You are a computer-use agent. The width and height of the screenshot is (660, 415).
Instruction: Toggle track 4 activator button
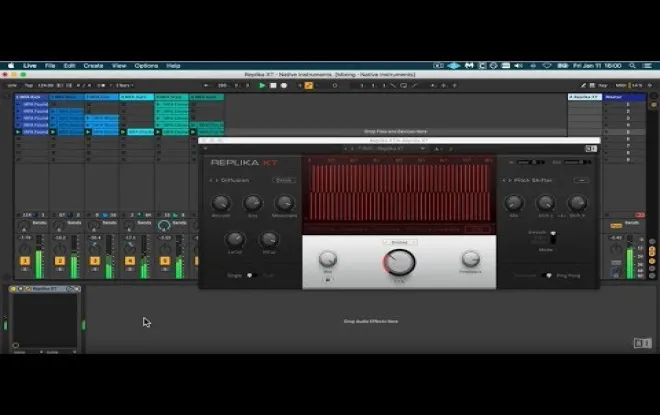[x=130, y=261]
